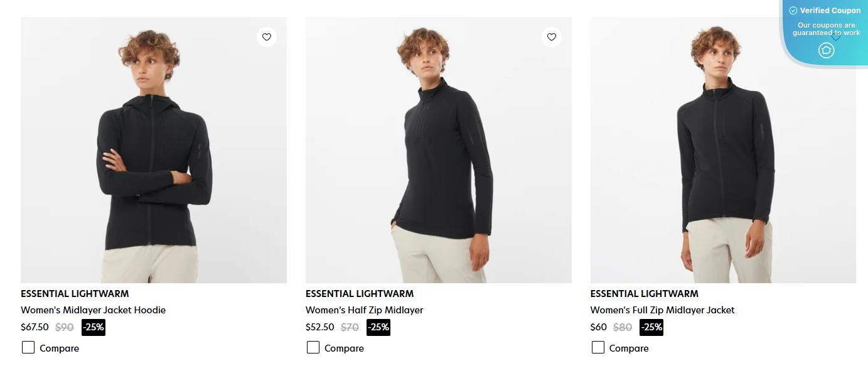Screen dimensions: 868x378
Task: Enable Compare for Women's Midlayer Jacket Hoodie
Action: (28, 347)
